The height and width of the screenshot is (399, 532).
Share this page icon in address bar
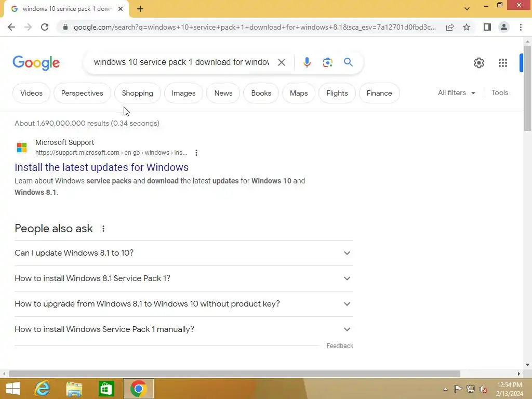pyautogui.click(x=450, y=27)
